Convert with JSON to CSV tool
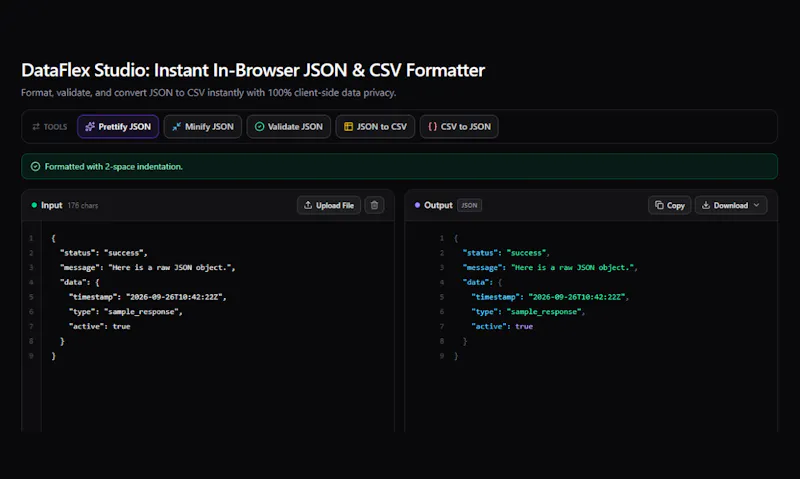This screenshot has height=479, width=800. (375, 127)
